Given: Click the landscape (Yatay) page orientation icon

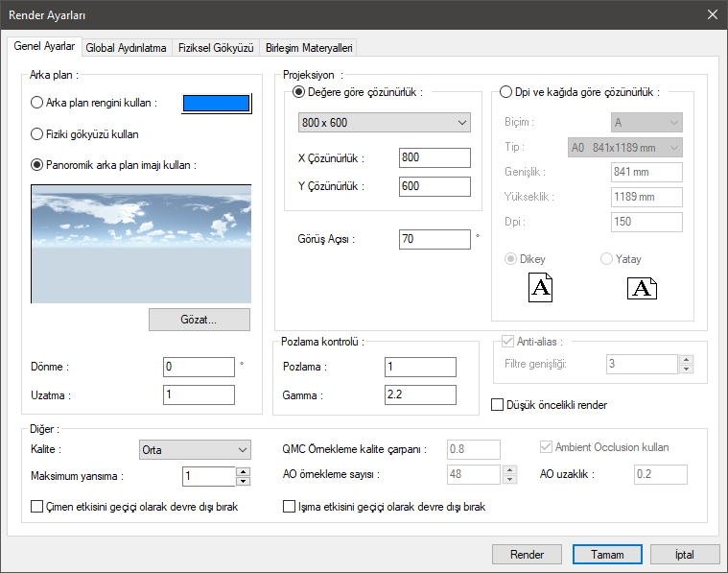Looking at the screenshot, I should click(x=642, y=288).
